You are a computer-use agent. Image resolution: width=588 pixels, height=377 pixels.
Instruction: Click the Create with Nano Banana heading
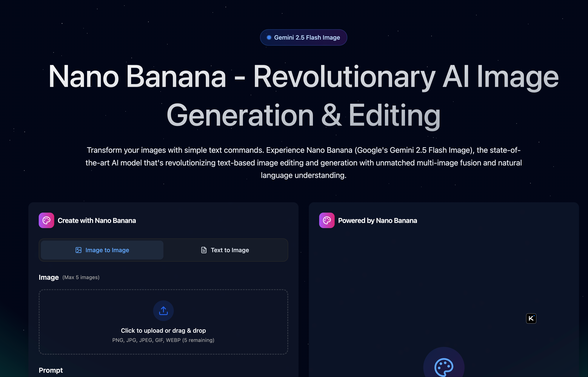click(x=97, y=220)
